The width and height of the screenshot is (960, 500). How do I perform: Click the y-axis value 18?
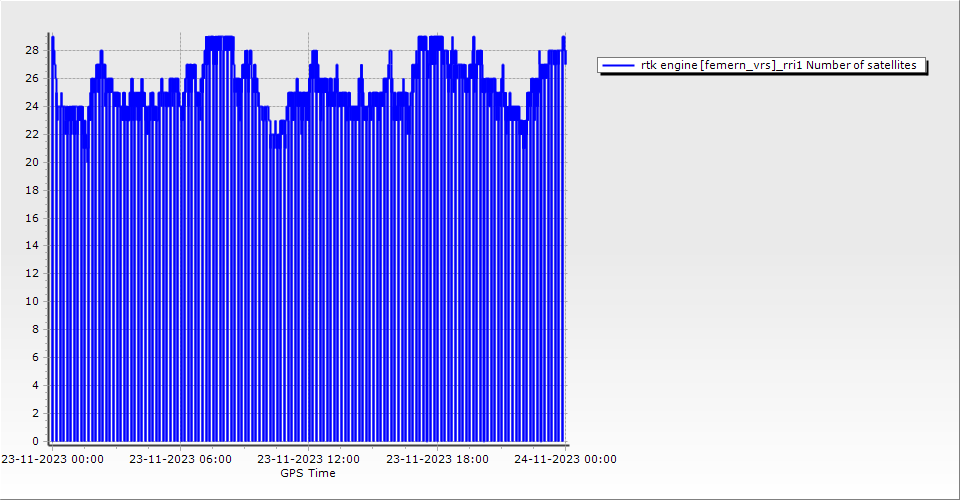pyautogui.click(x=32, y=190)
